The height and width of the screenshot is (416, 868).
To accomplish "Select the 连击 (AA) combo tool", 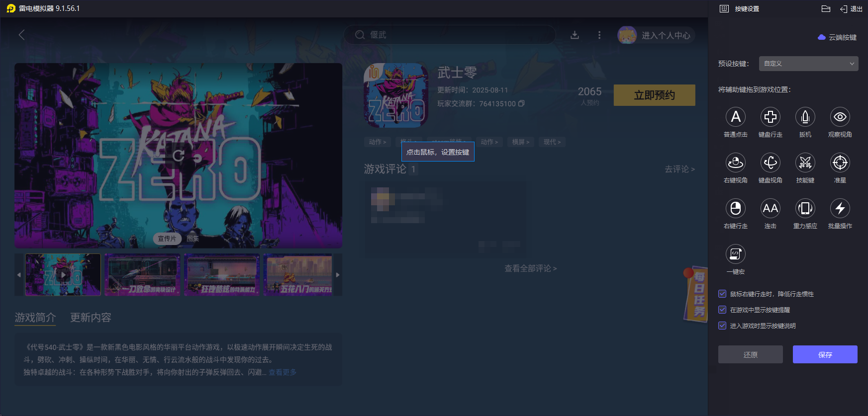I will tap(771, 209).
